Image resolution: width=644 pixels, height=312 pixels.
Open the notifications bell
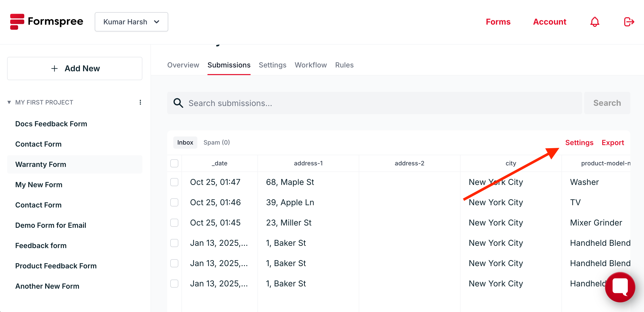(595, 22)
